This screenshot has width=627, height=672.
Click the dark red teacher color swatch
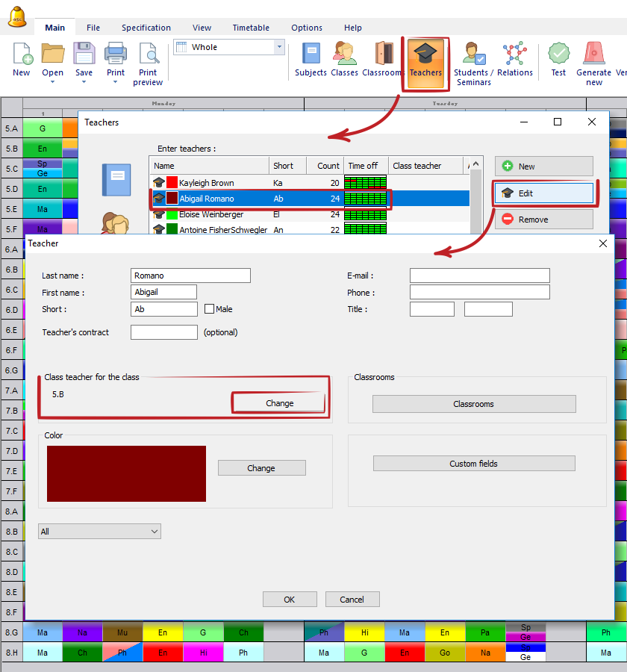pos(126,474)
